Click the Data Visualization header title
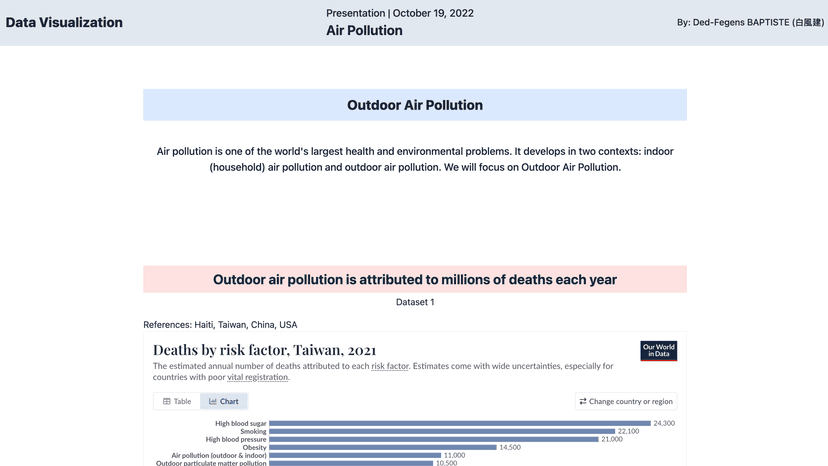The width and height of the screenshot is (828, 466). click(x=64, y=23)
